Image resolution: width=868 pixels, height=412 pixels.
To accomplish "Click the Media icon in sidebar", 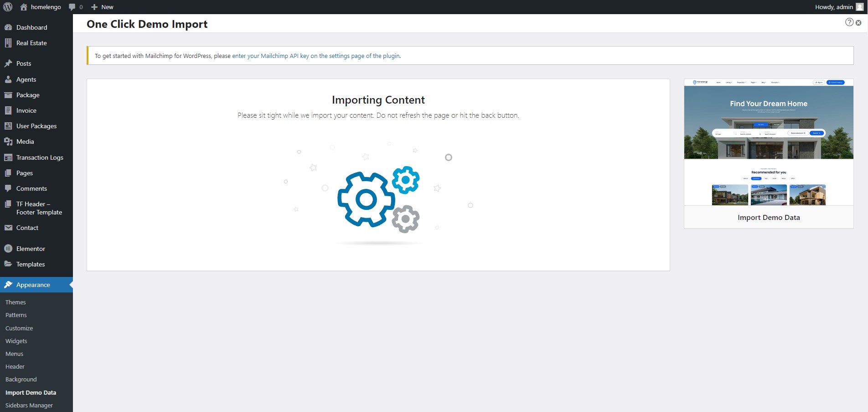I will click(8, 141).
